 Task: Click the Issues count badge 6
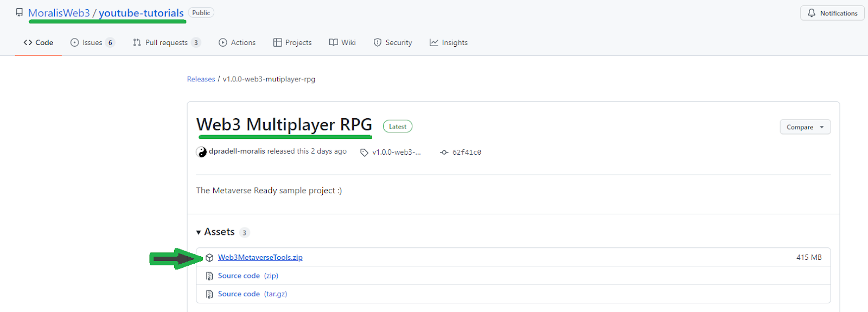[110, 42]
